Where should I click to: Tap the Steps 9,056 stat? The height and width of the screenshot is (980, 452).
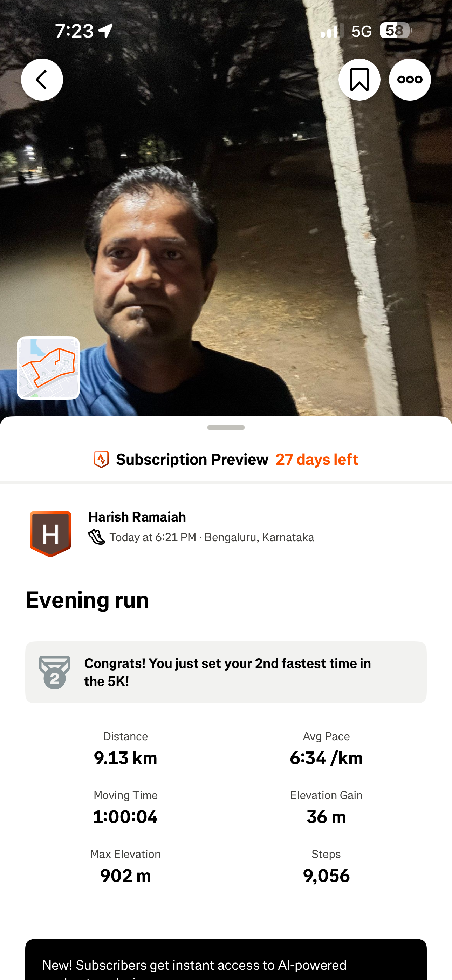pos(327,867)
